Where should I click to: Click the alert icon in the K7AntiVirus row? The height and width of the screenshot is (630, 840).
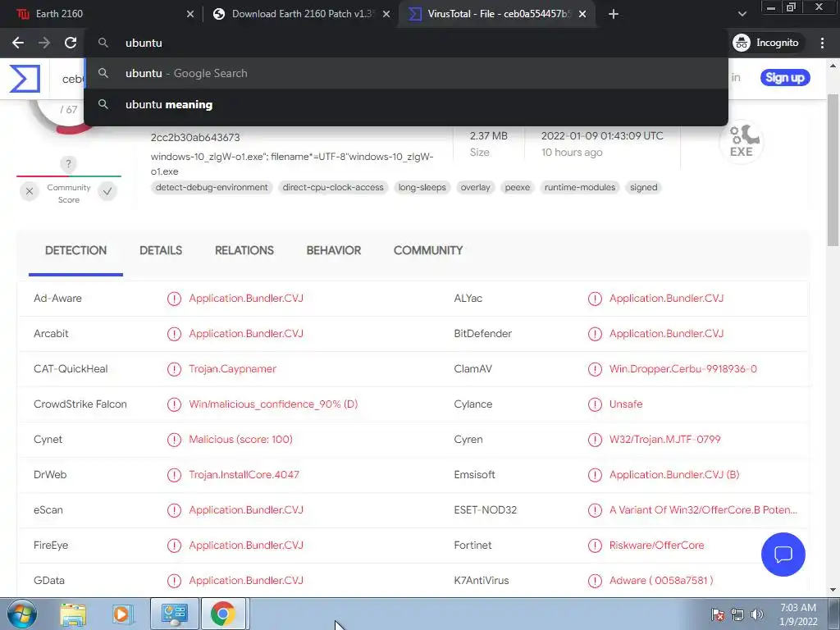595,581
